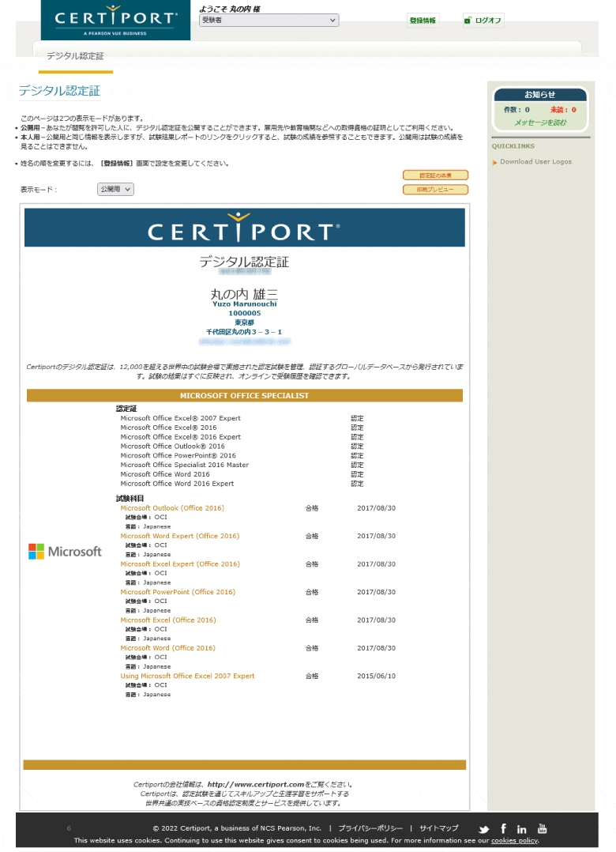The height and width of the screenshot is (852, 616).
Task: Open the 表示モード 公開用 dropdown
Action: pyautogui.click(x=115, y=189)
